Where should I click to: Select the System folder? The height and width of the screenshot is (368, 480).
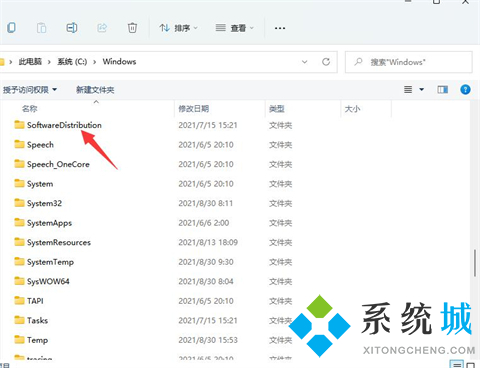click(x=40, y=184)
